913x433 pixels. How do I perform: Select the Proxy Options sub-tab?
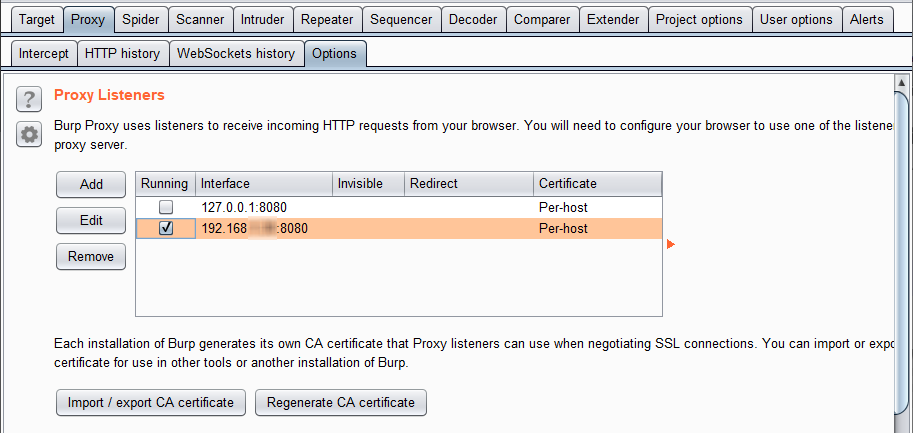coord(334,54)
